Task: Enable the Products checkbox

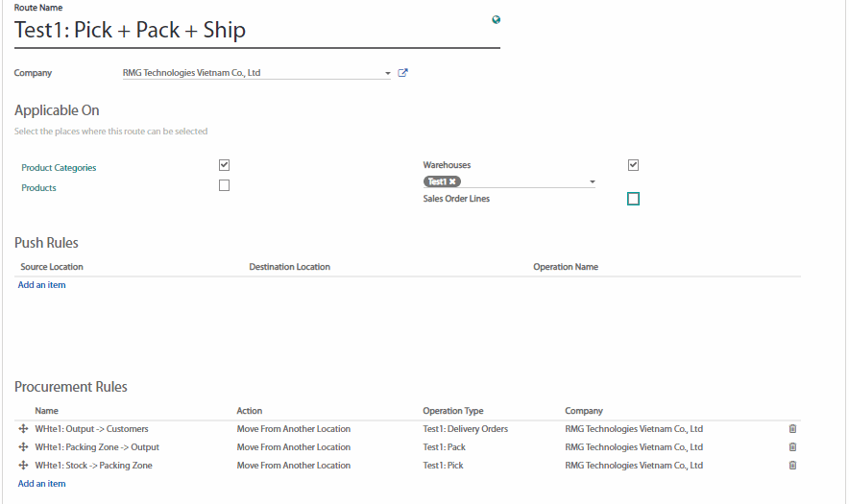Action: [x=224, y=185]
